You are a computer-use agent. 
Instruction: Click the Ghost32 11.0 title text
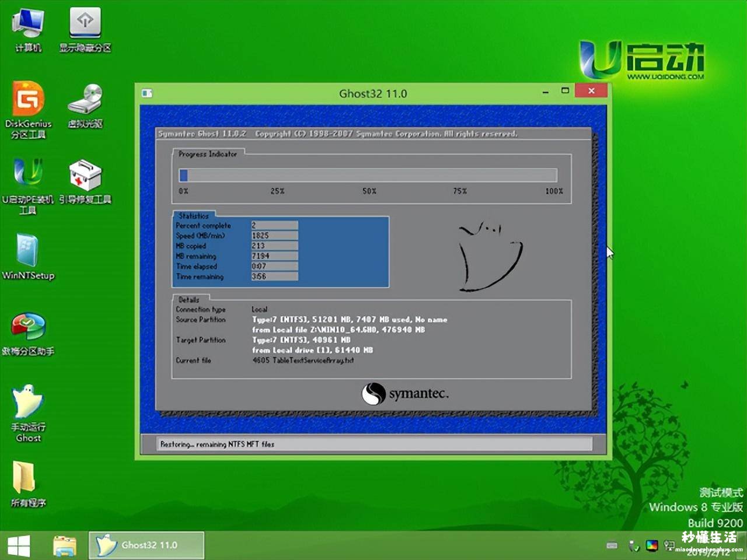pyautogui.click(x=373, y=93)
